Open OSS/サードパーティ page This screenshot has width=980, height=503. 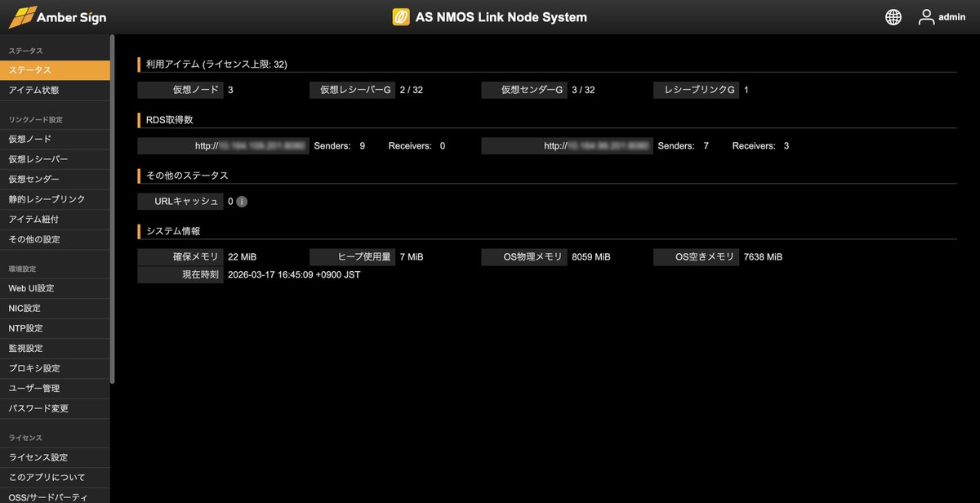55,496
